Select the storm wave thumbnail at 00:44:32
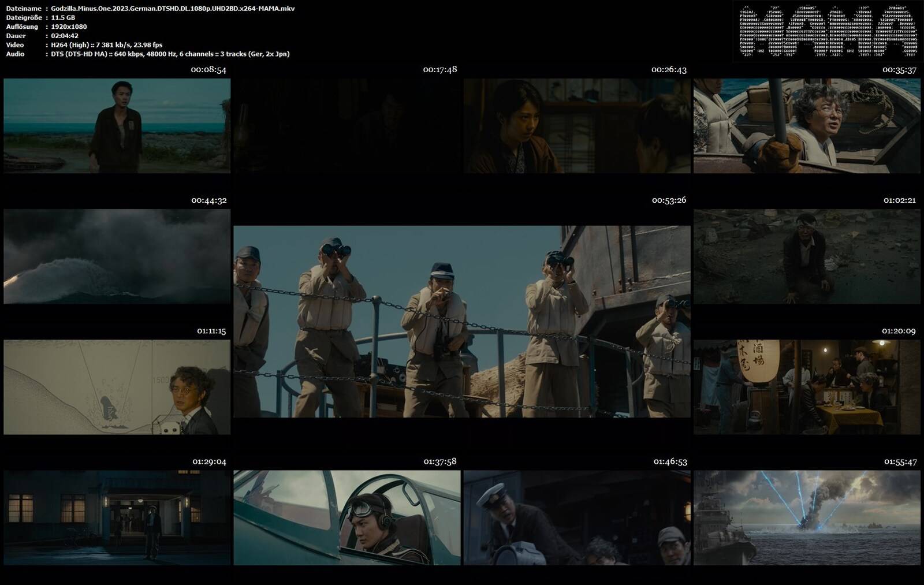 [117, 256]
